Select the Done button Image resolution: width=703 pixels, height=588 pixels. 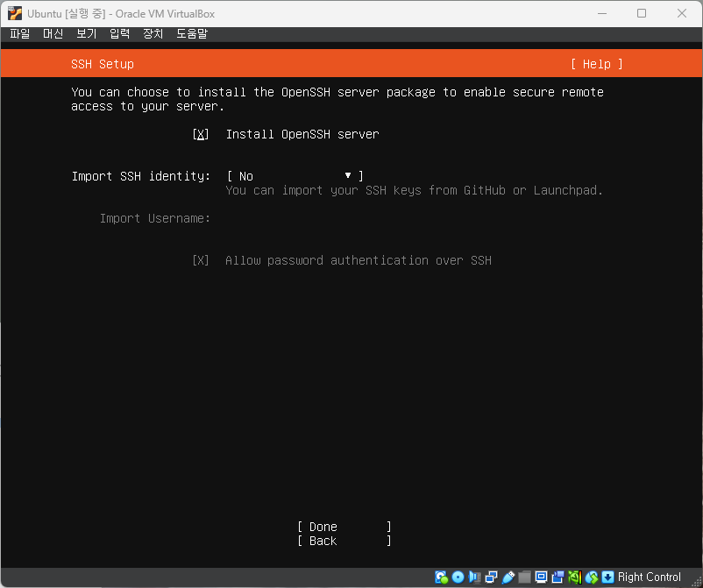pos(344,527)
